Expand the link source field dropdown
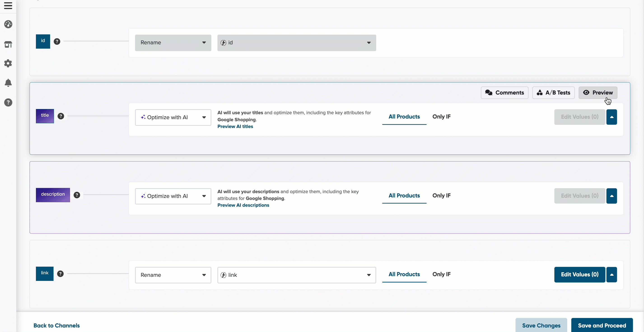Image resolution: width=644 pixels, height=332 pixels. [296, 275]
